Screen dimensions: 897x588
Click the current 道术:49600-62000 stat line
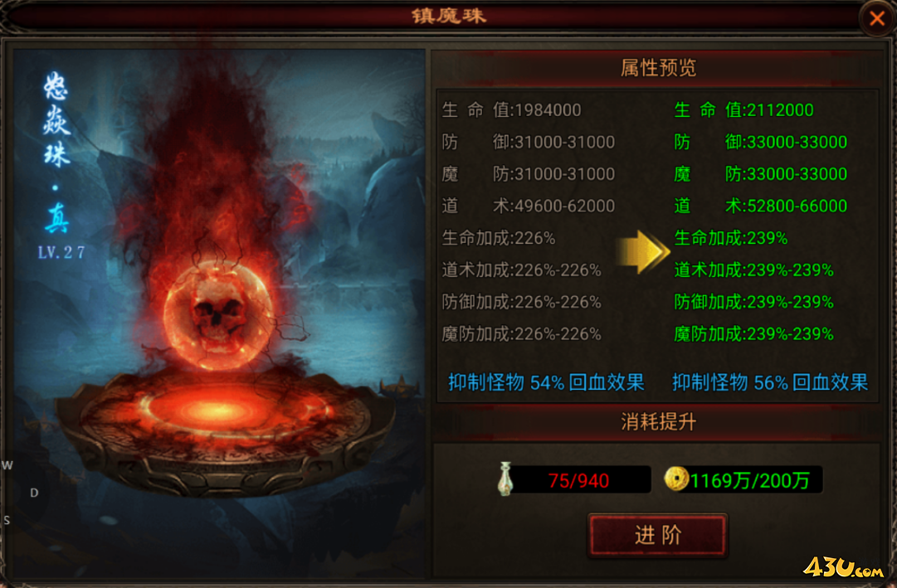[x=529, y=206]
